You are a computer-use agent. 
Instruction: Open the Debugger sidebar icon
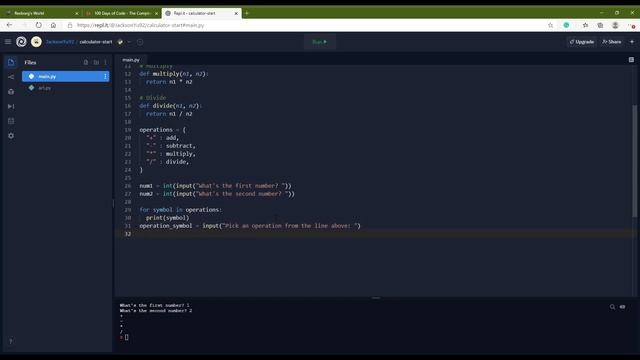click(x=11, y=107)
